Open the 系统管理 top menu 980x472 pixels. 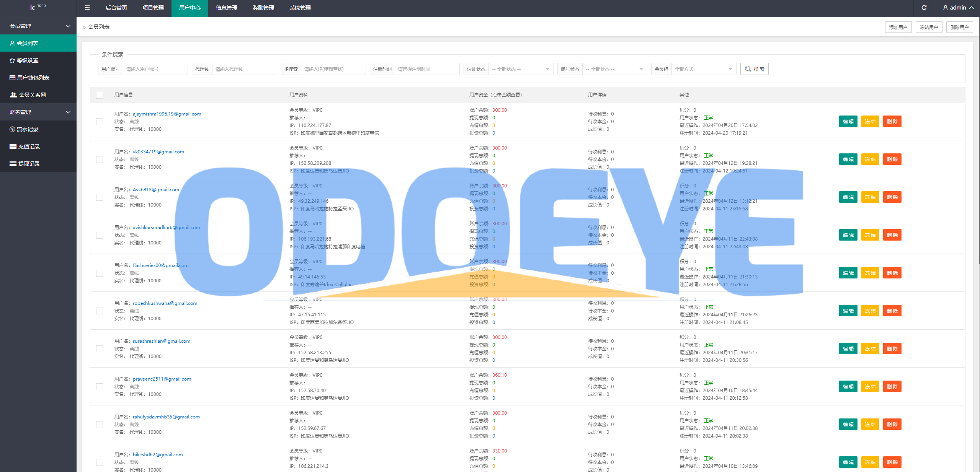300,8
